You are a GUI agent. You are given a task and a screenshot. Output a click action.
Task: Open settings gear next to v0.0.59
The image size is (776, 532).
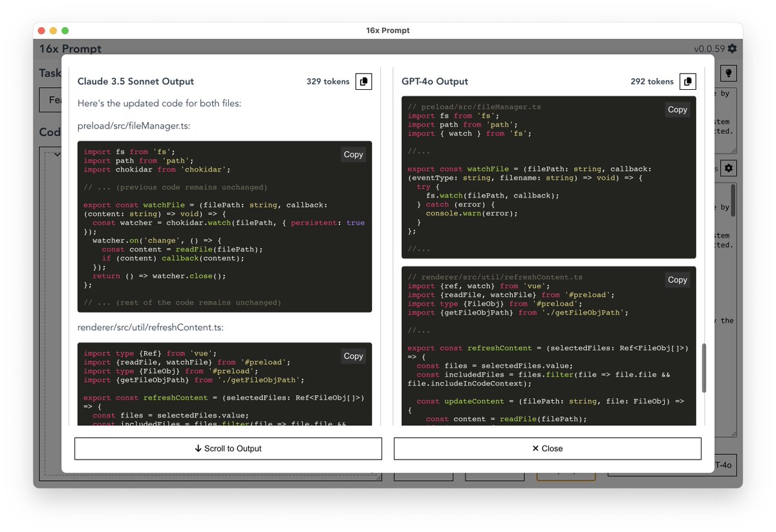(732, 48)
